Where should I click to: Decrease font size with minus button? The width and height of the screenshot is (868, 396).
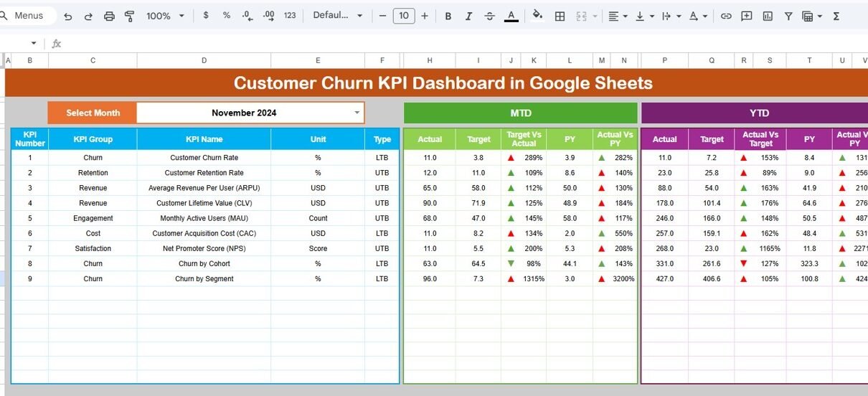coord(382,16)
